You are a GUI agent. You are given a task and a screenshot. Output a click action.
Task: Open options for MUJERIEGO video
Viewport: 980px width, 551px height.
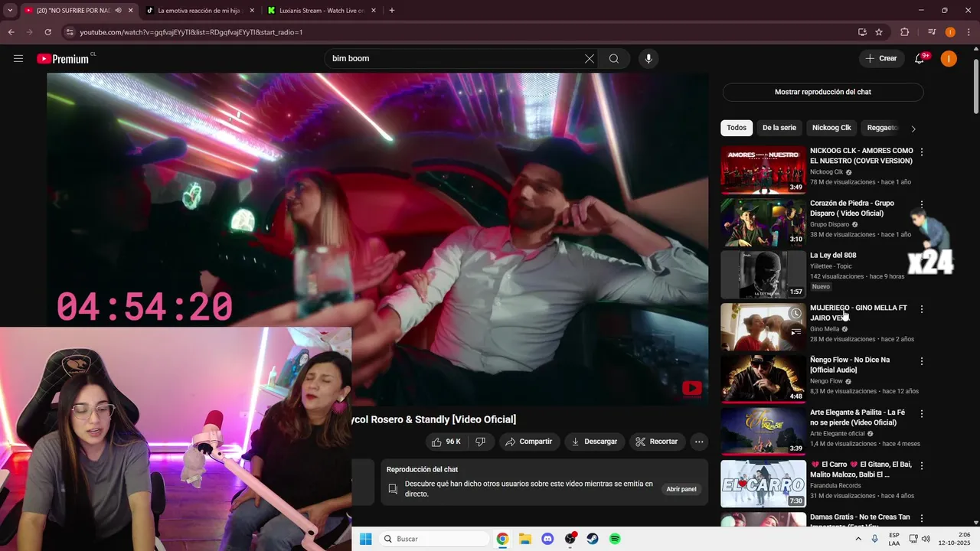(x=922, y=309)
